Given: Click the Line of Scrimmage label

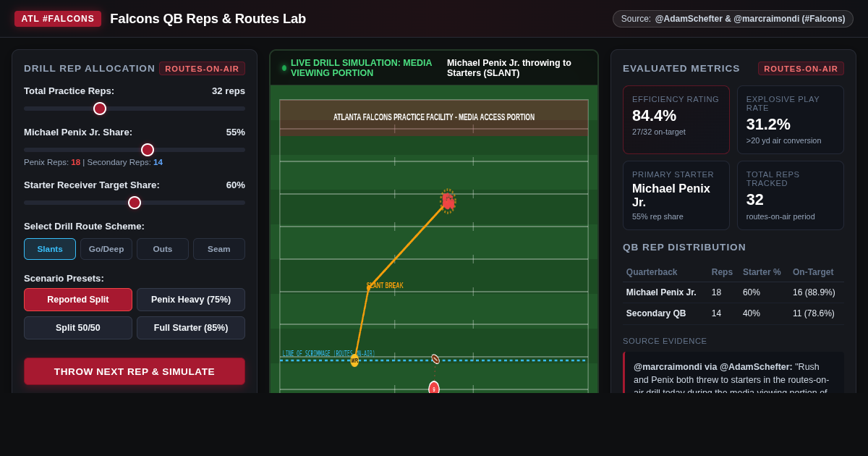Looking at the screenshot, I should pos(328,354).
